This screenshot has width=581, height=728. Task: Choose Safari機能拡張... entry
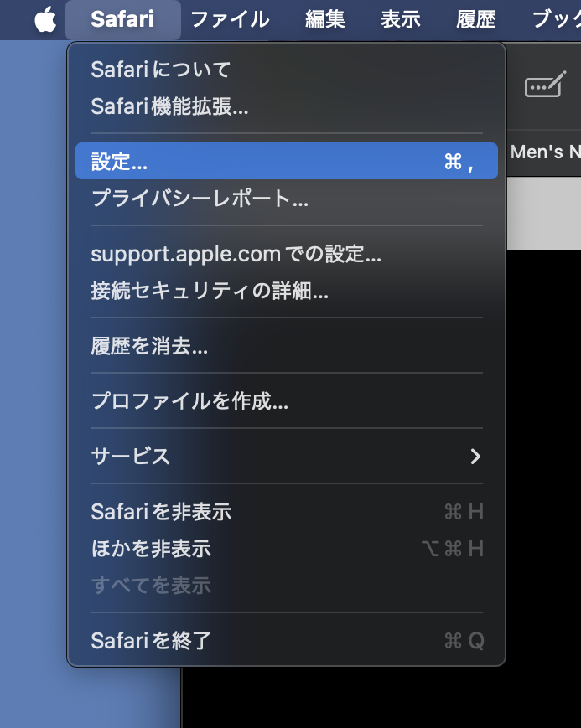287,106
